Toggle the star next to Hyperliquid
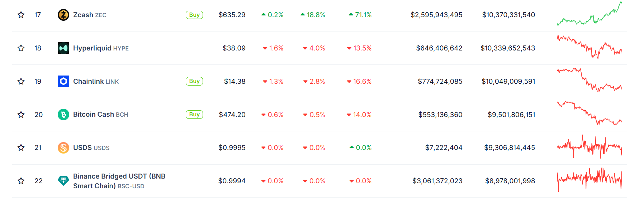This screenshot has width=644, height=199. (x=21, y=48)
